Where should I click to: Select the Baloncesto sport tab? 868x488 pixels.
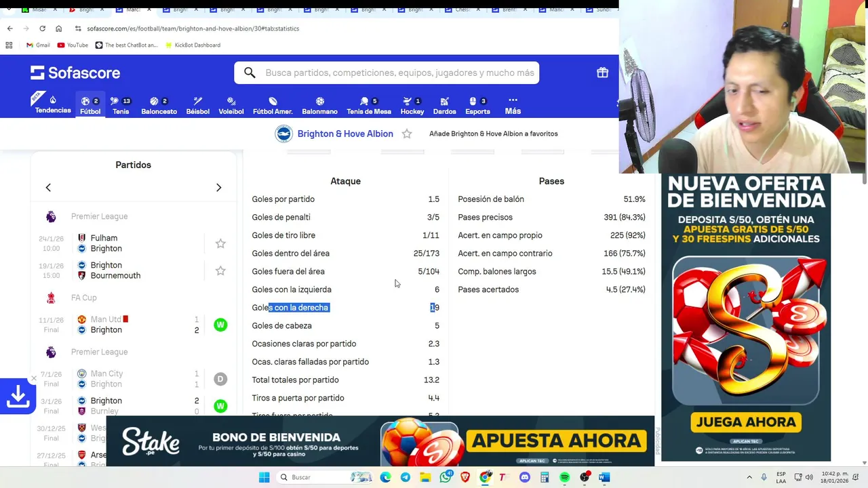159,105
